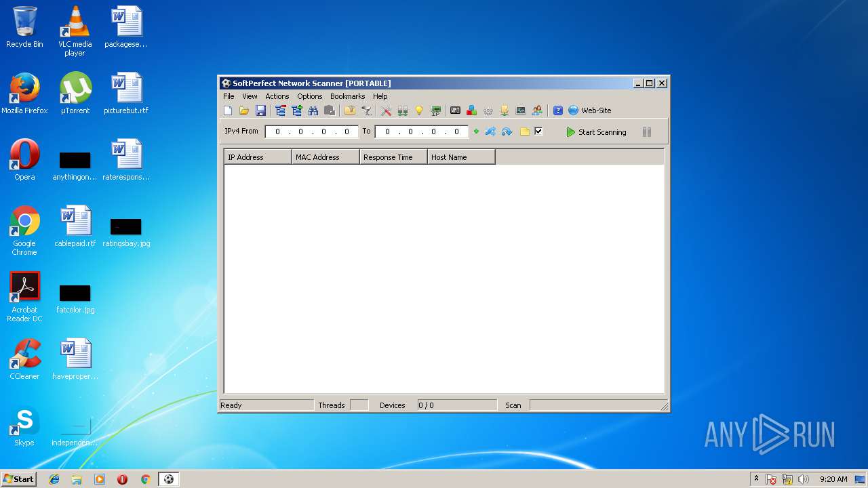Click the collapse all tree icon
This screenshot has height=488, width=868.
click(x=281, y=110)
